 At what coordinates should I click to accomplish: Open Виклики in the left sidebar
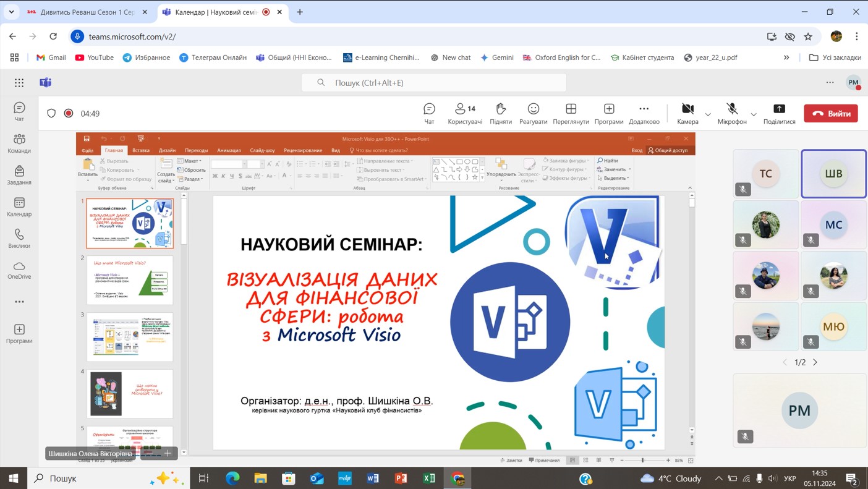[x=19, y=239]
